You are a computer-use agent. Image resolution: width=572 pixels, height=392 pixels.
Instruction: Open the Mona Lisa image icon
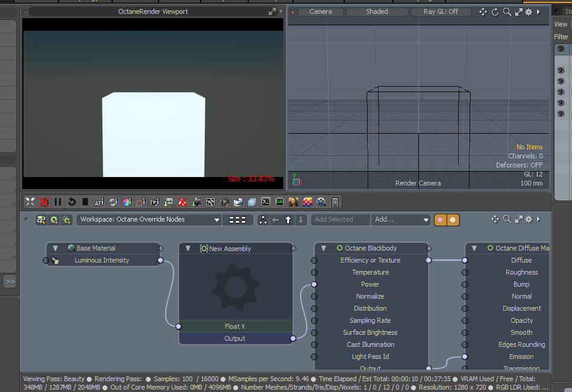294,202
